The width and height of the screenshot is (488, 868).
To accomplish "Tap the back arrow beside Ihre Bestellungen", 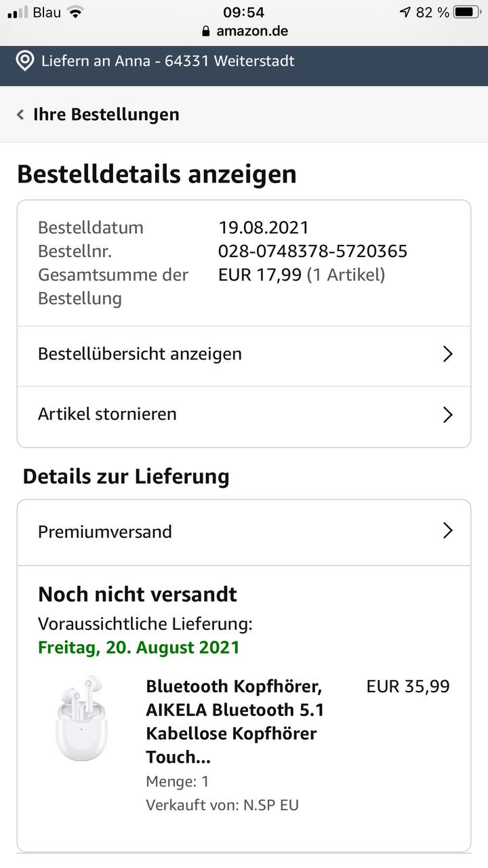I will coord(20,115).
